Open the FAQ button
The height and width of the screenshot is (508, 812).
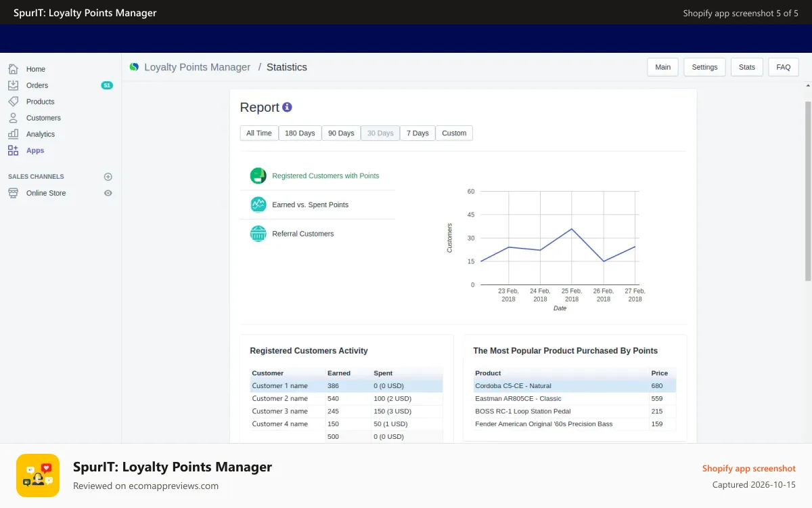click(784, 67)
